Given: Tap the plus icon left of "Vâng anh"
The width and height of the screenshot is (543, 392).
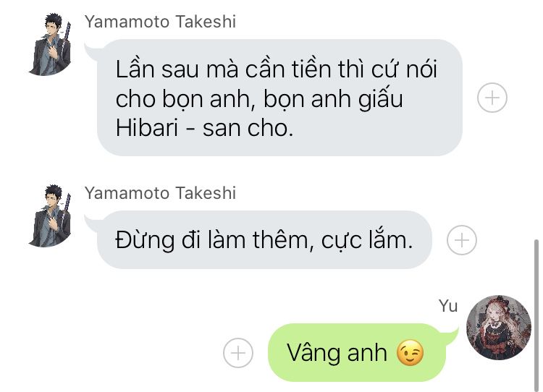Looking at the screenshot, I should coord(238,353).
